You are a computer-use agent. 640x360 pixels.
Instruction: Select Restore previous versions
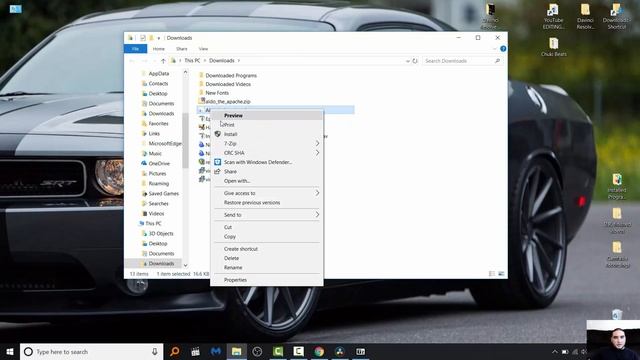(252, 202)
